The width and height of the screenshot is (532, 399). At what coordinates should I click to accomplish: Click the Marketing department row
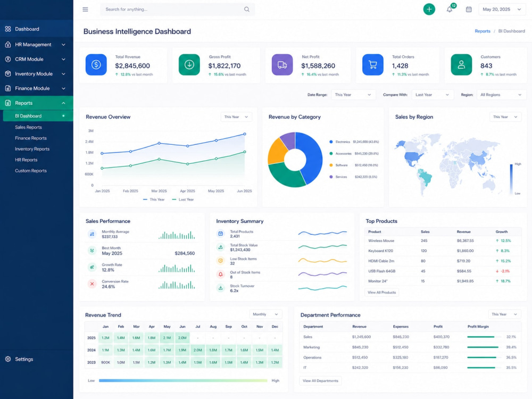click(410, 347)
